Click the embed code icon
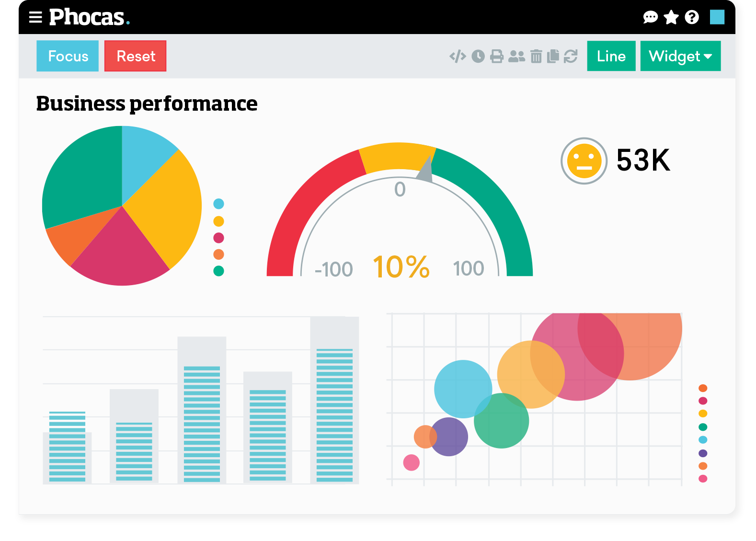This screenshot has width=756, height=541. click(x=458, y=57)
